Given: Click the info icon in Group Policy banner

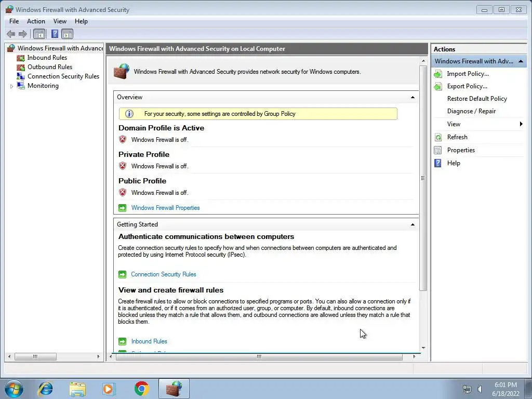Looking at the screenshot, I should 129,114.
